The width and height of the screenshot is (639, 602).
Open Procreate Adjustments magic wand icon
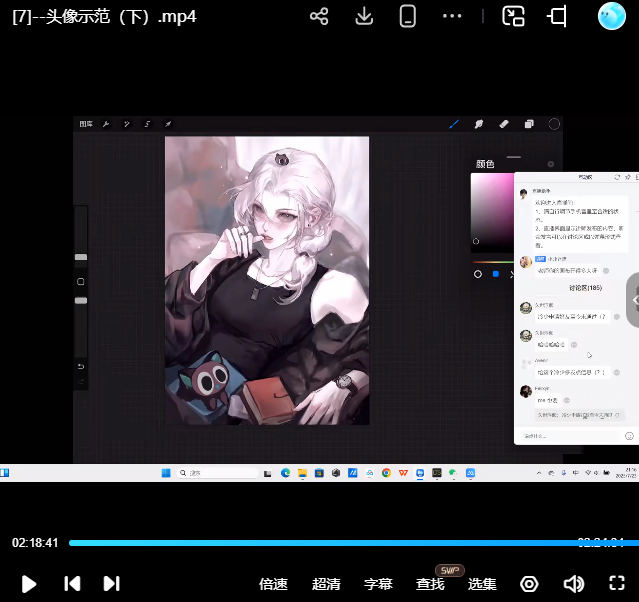click(x=127, y=124)
